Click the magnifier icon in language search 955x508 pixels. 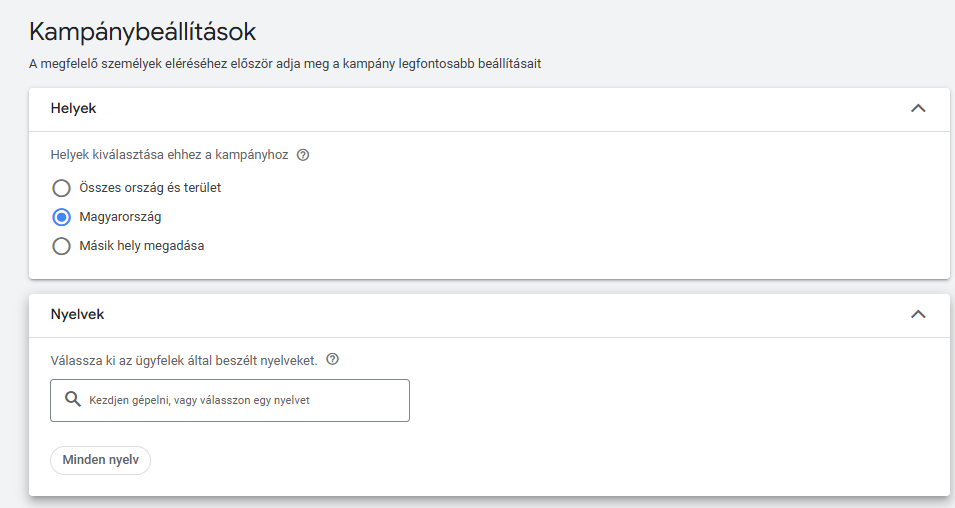coord(72,400)
